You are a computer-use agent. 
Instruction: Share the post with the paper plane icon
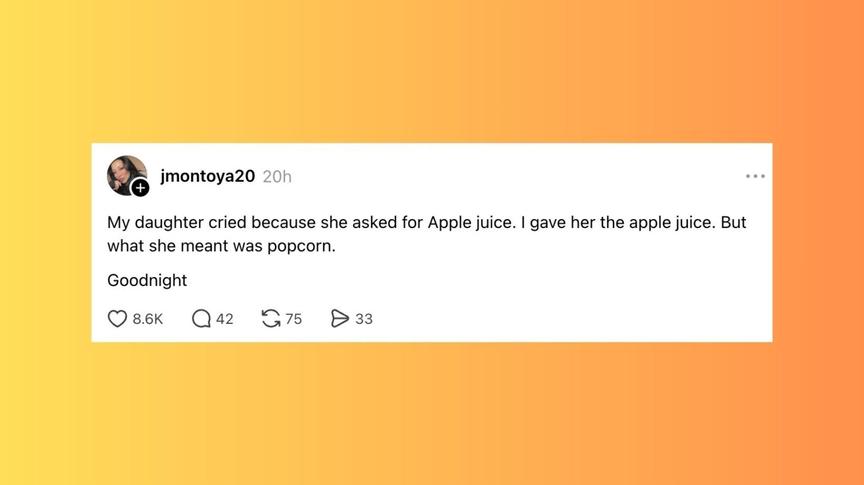tap(340, 319)
